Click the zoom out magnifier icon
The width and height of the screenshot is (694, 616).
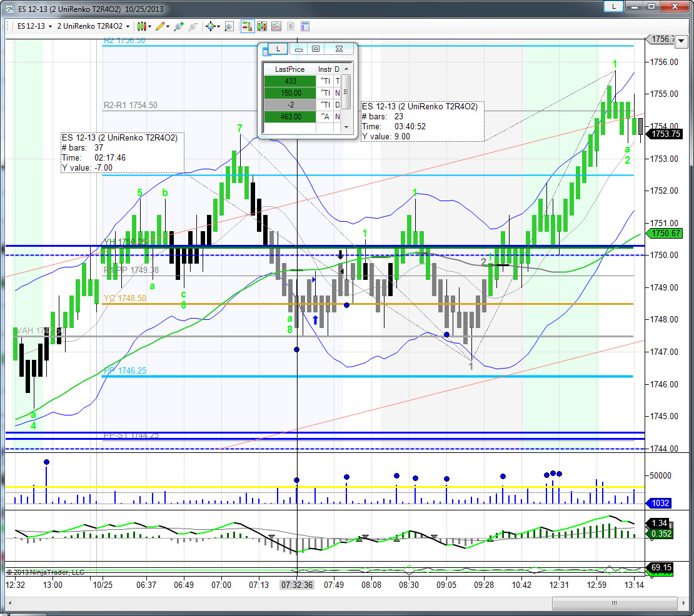[193, 26]
